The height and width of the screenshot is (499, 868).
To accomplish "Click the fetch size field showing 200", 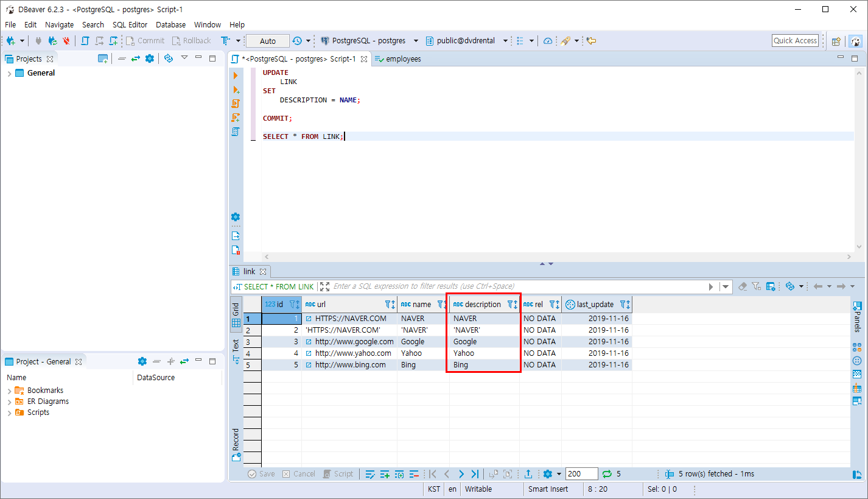I will pos(581,474).
